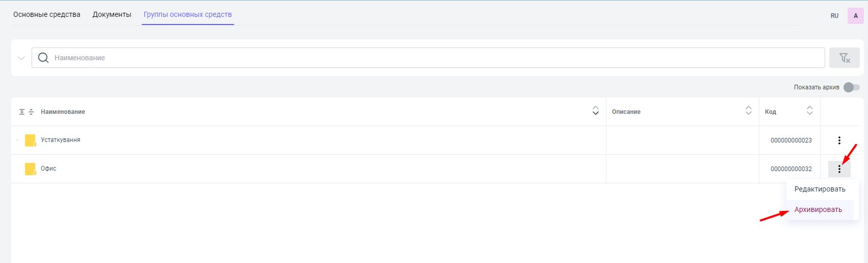Screen dimensions: 868x263
Task: Click the 'Наименование' search input field
Action: [428, 58]
